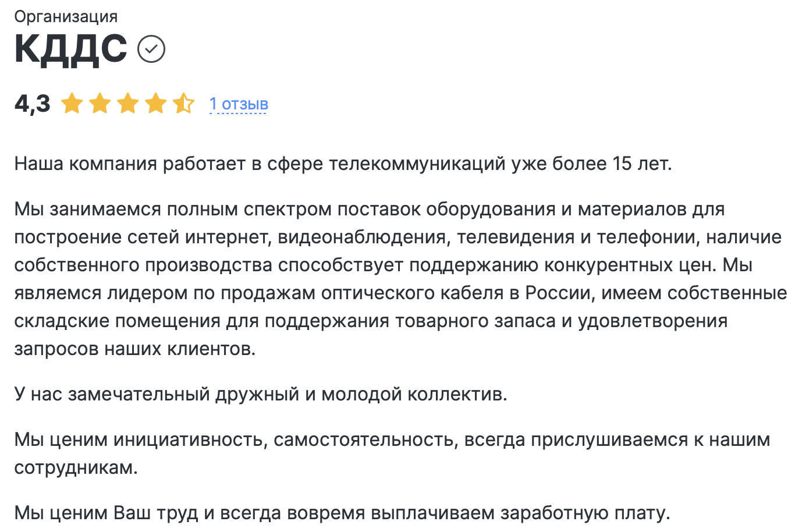Click the КДДС organization name heading
Image resolution: width=795 pixels, height=532 pixels.
(x=70, y=49)
